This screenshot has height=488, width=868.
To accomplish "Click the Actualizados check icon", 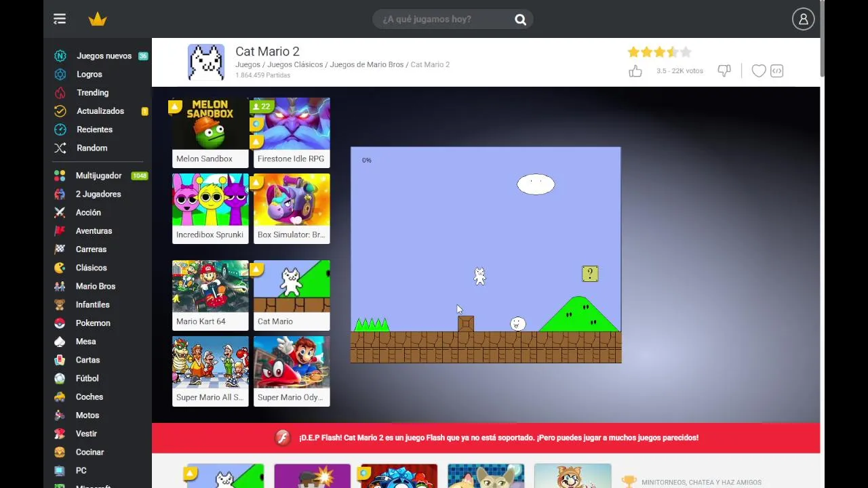I will click(x=60, y=111).
